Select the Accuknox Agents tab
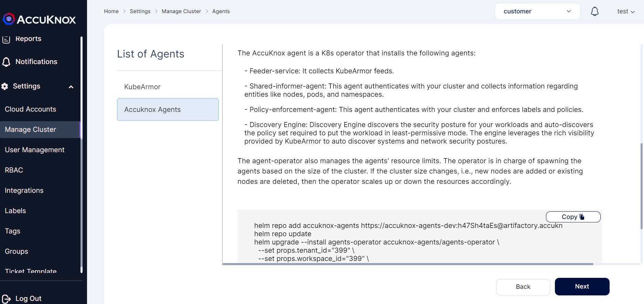This screenshot has height=304, width=644. coord(168,109)
